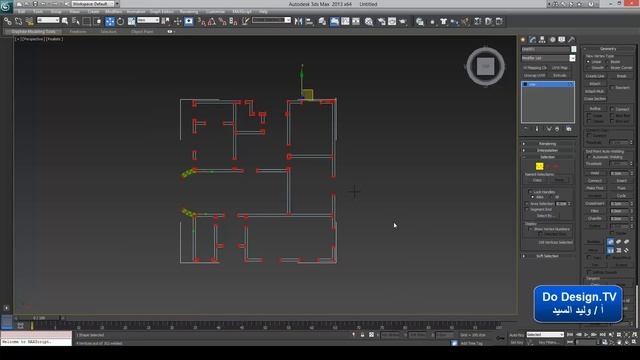640x360 pixels.
Task: Click the Select and Link tool
Action: pyautogui.click(x=8, y=21)
